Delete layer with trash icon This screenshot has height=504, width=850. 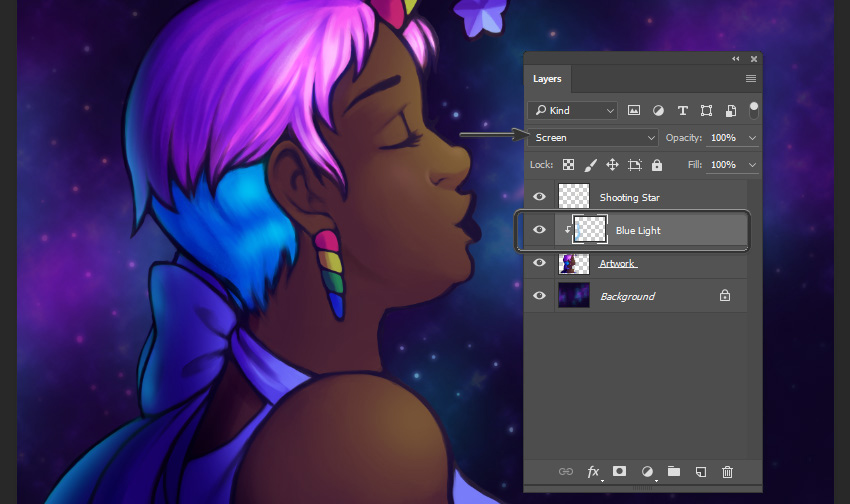tap(727, 471)
